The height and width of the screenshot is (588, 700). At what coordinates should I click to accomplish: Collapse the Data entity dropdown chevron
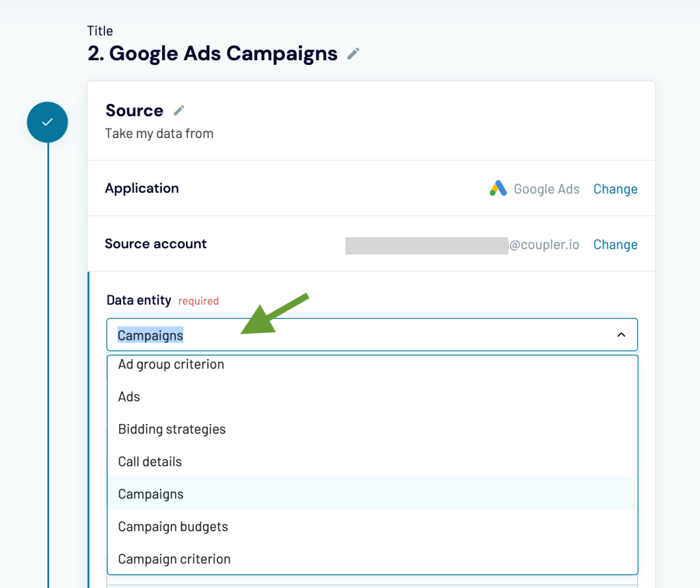(x=621, y=335)
